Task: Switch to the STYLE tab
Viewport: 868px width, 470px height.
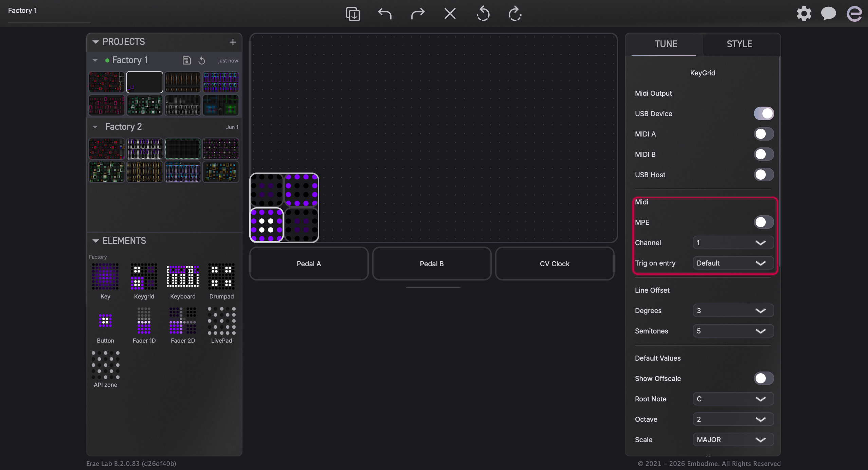Action: (739, 44)
